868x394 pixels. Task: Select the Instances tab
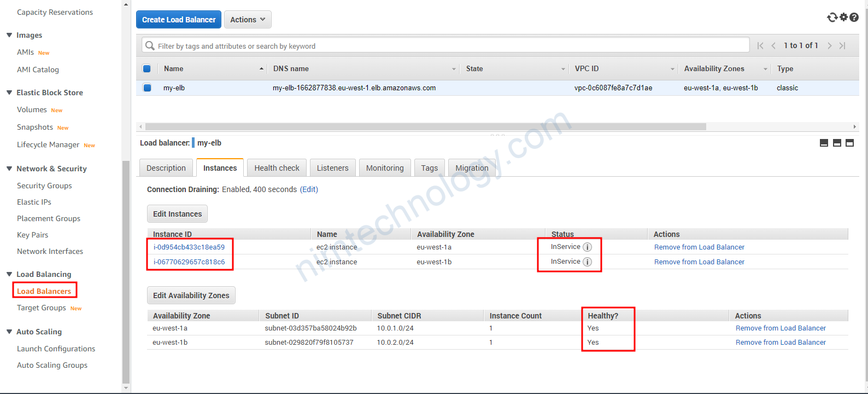(x=220, y=168)
